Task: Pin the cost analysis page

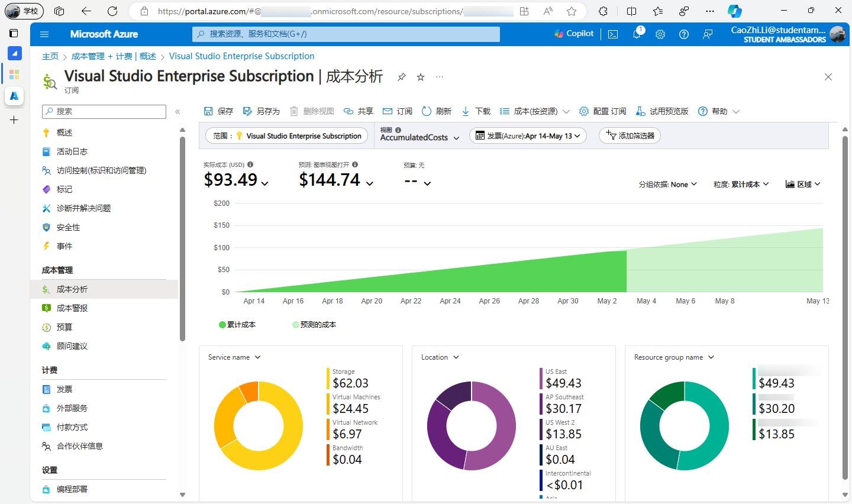Action: (401, 77)
